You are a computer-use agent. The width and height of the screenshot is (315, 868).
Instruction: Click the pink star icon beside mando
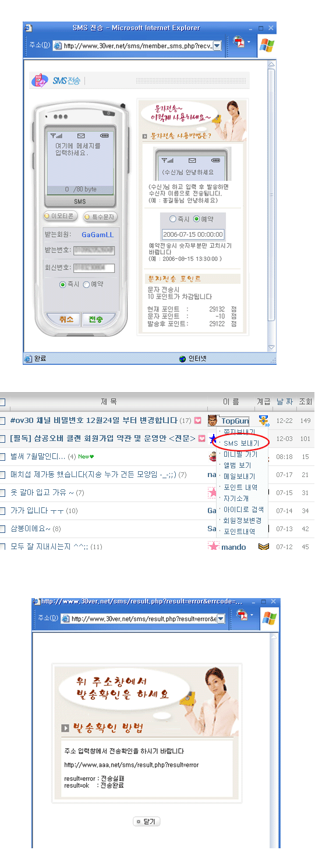point(214,546)
